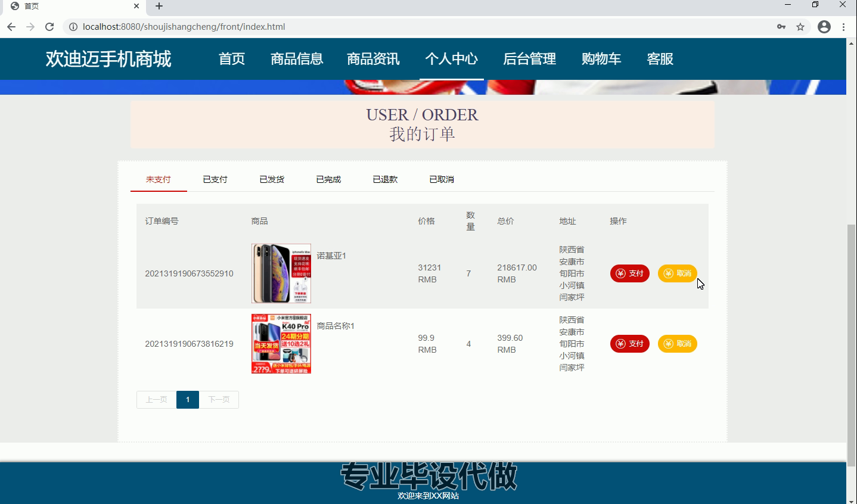857x504 pixels.
Task: Click the product name 商品名称1
Action: click(x=336, y=326)
